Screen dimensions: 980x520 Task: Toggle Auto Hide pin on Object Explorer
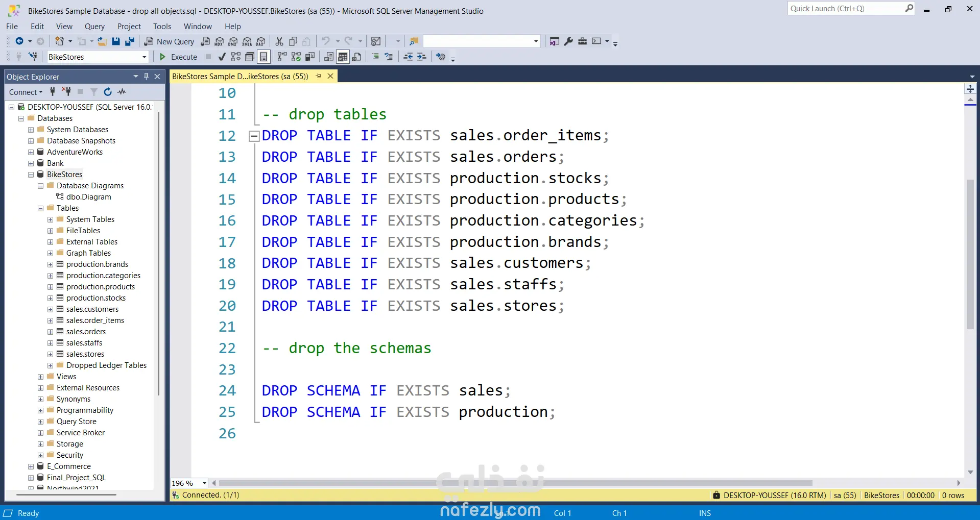click(146, 77)
